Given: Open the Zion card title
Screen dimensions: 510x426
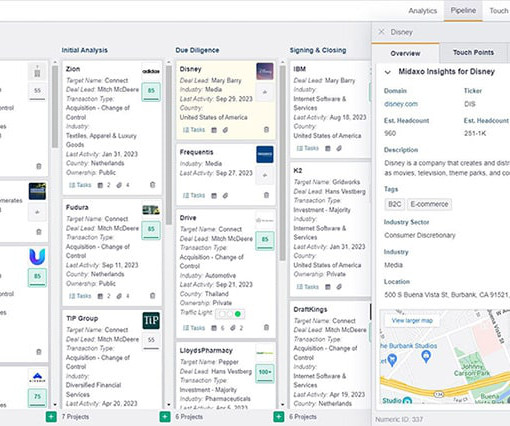Looking at the screenshot, I should (x=73, y=69).
